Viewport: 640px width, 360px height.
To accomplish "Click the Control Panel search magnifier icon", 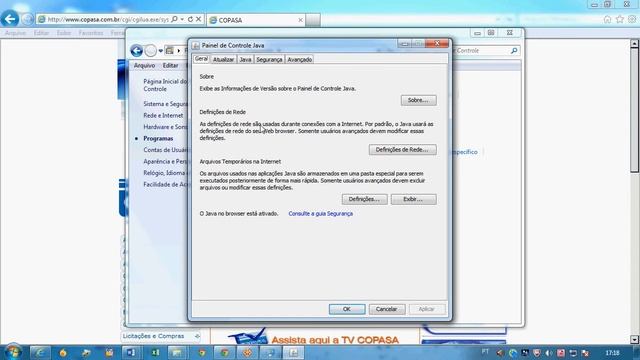I will coord(514,51).
